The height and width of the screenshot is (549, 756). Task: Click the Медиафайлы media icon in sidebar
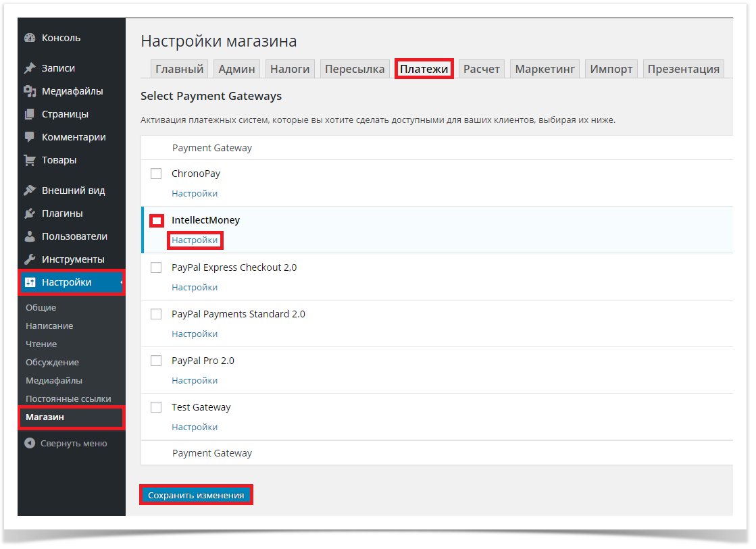(30, 91)
